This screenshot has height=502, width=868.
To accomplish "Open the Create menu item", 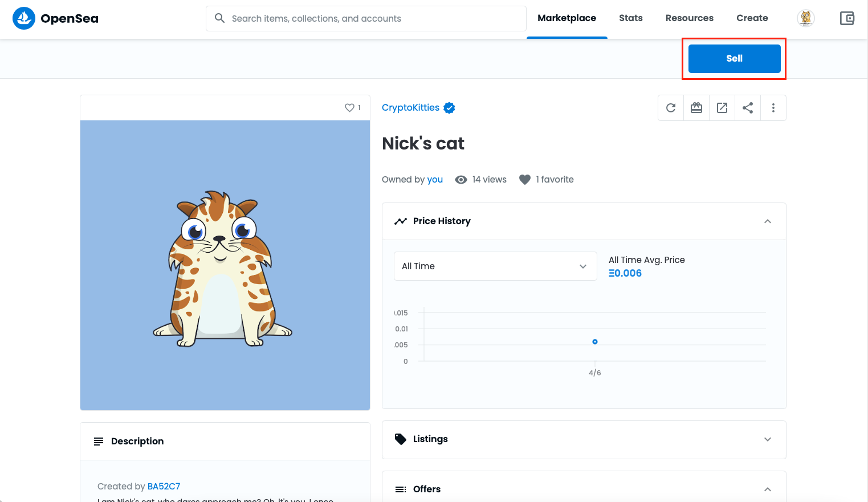I will [752, 18].
